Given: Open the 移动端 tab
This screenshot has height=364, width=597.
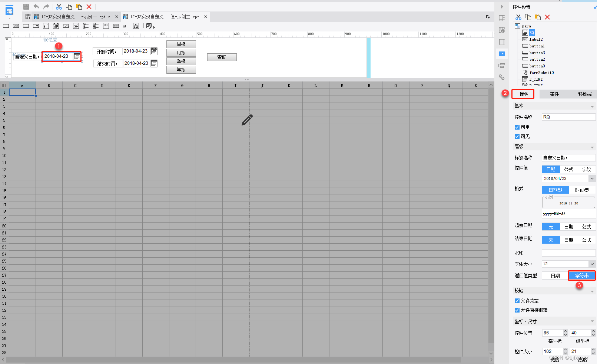Looking at the screenshot, I should click(585, 94).
